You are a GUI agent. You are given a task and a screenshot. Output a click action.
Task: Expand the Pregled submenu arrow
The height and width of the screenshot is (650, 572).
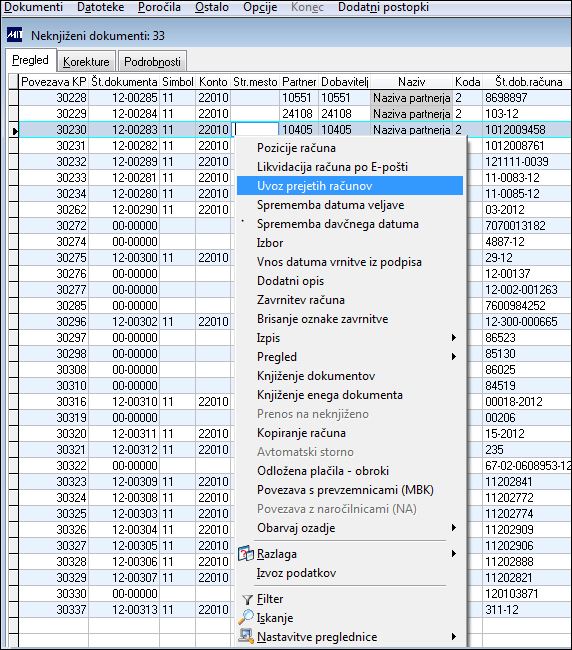[x=454, y=357]
